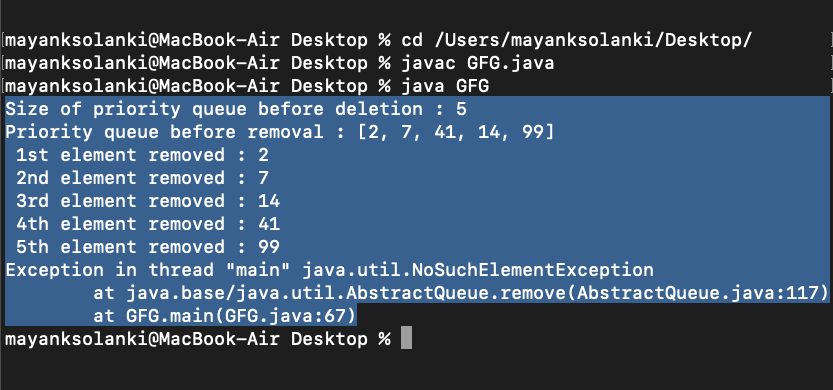Click the '1st element removed : 2' line

pyautogui.click(x=142, y=155)
